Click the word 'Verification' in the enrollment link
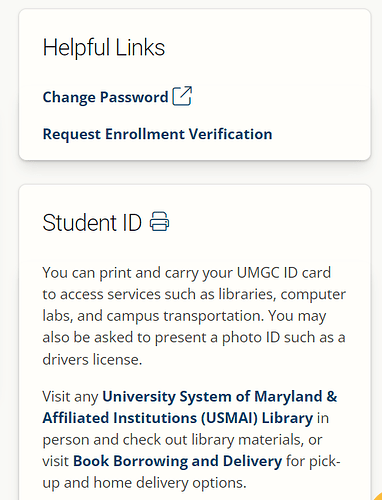The height and width of the screenshot is (500, 382). click(231, 134)
